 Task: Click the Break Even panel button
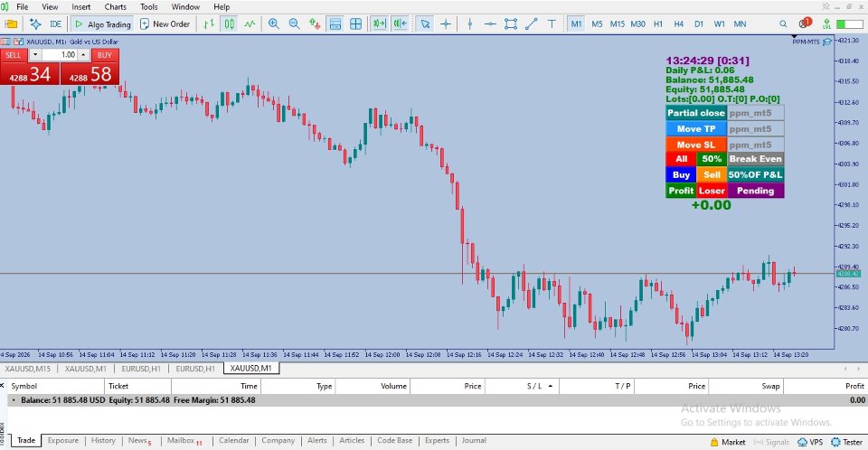755,159
